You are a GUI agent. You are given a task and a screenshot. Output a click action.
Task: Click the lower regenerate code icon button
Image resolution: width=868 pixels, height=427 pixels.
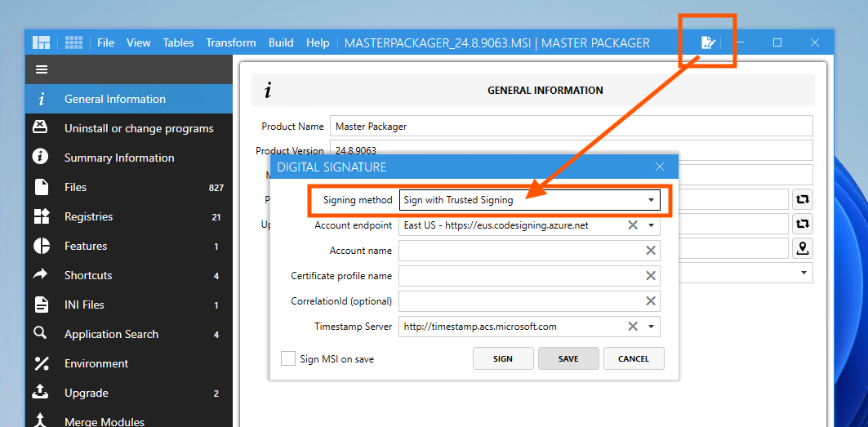point(802,224)
